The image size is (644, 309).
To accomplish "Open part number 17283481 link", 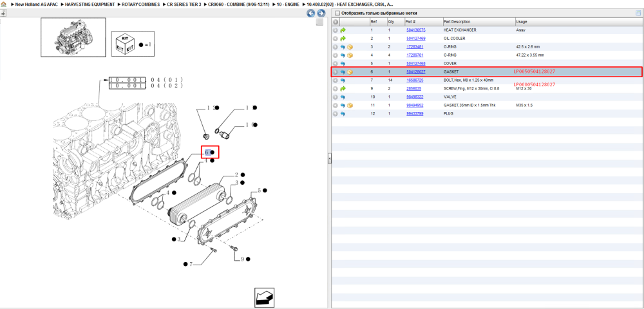I will (x=415, y=47).
